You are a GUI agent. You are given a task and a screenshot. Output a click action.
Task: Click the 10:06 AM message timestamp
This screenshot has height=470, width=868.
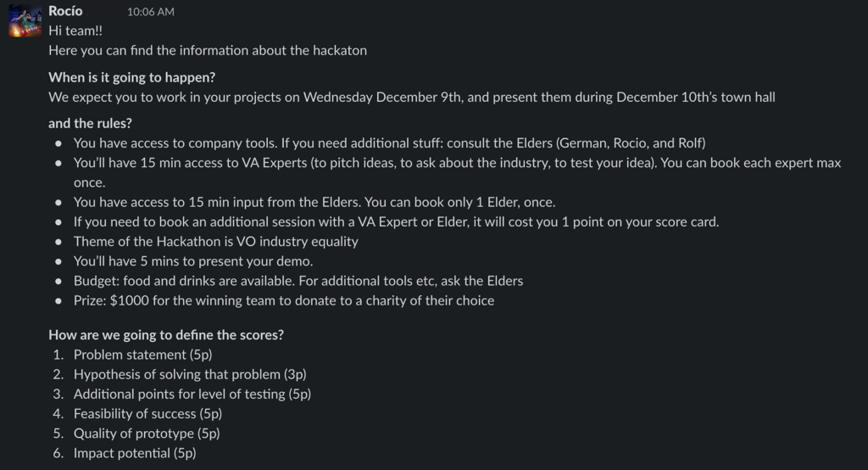click(x=151, y=12)
